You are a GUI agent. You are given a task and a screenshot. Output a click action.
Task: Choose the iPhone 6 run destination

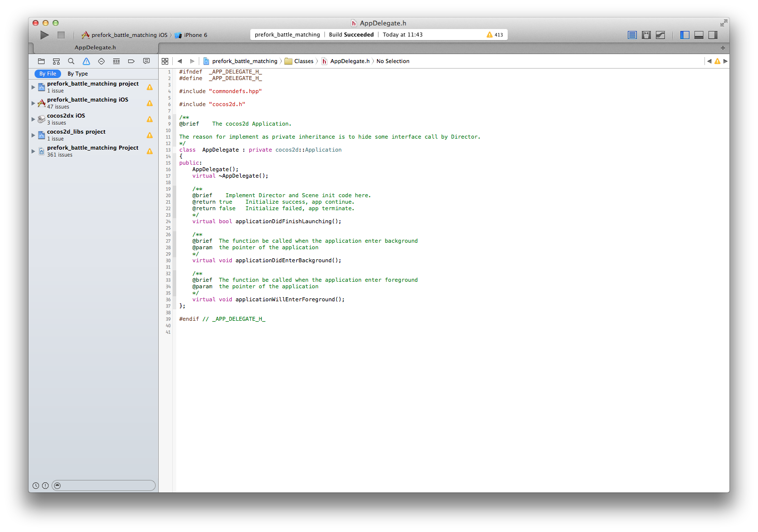click(x=191, y=35)
